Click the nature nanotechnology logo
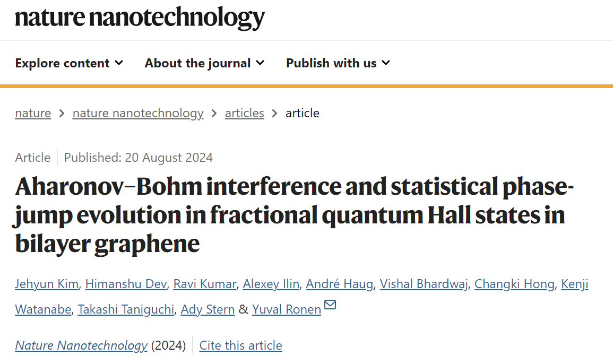 pyautogui.click(x=140, y=18)
